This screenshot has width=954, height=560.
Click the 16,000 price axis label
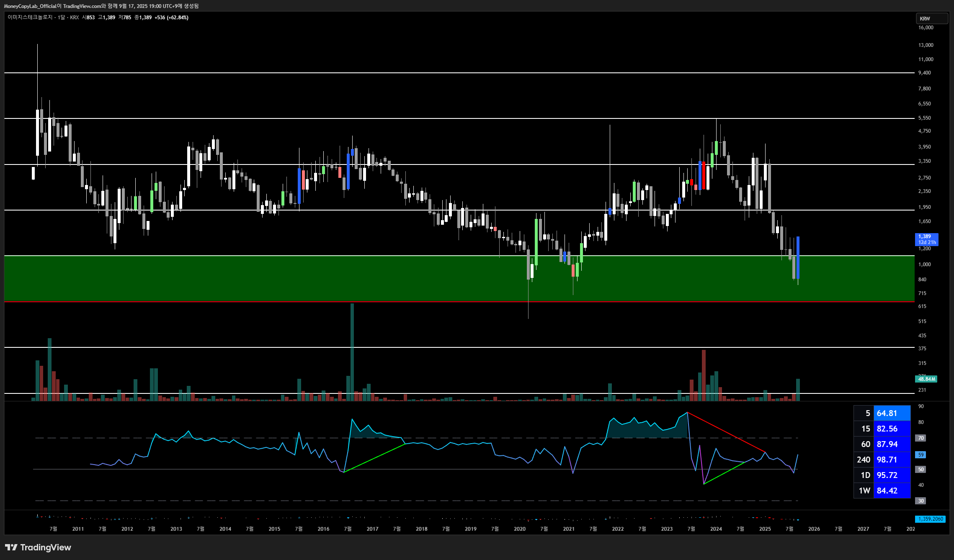click(926, 28)
